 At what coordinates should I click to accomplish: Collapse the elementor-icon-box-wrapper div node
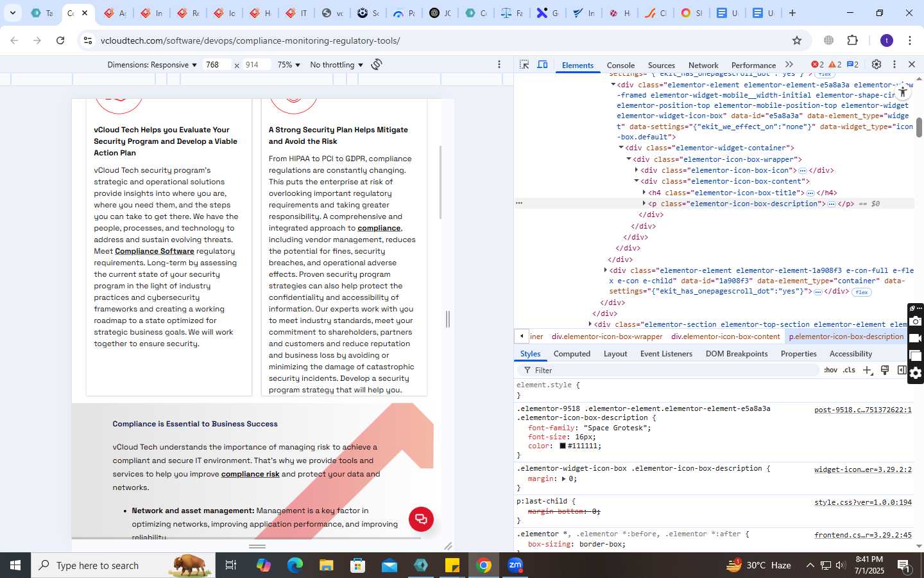click(629, 159)
